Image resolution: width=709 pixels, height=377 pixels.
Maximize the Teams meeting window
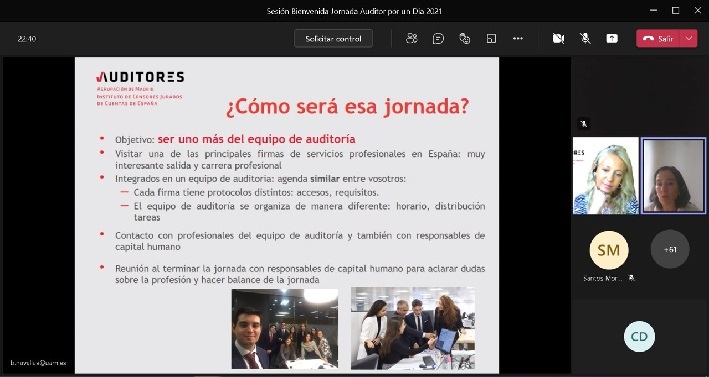pos(676,10)
